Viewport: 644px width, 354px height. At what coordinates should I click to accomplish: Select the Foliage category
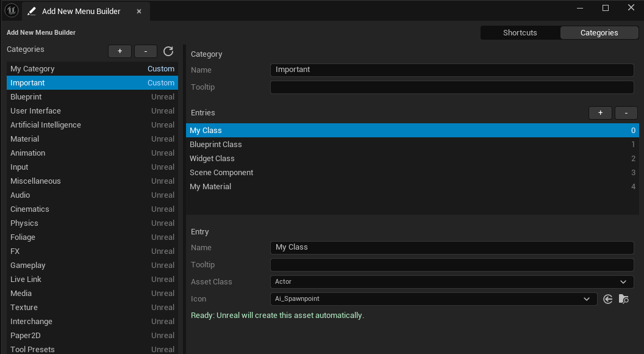coord(93,237)
